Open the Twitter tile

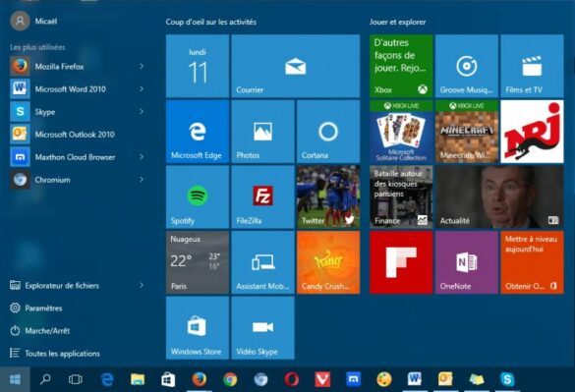(328, 196)
